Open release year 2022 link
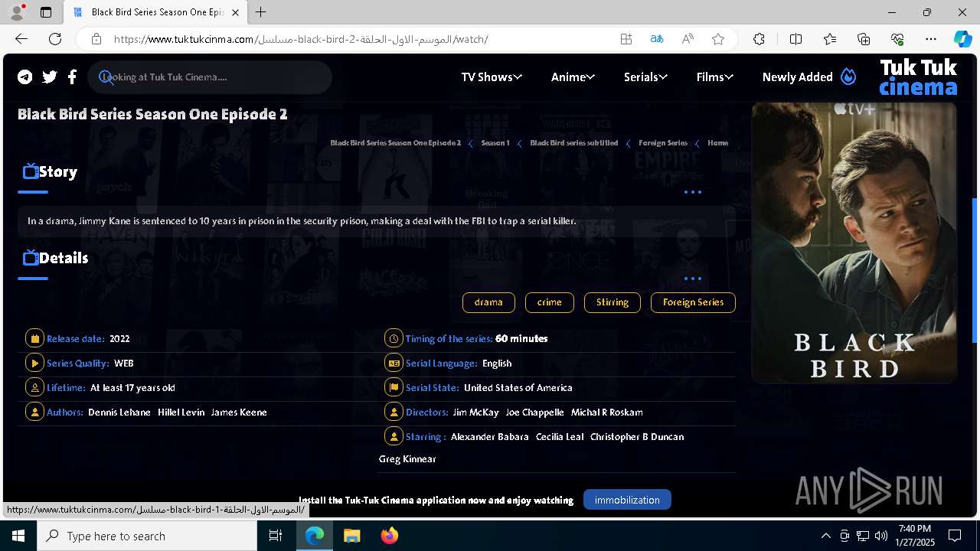The width and height of the screenshot is (980, 551). 119,338
